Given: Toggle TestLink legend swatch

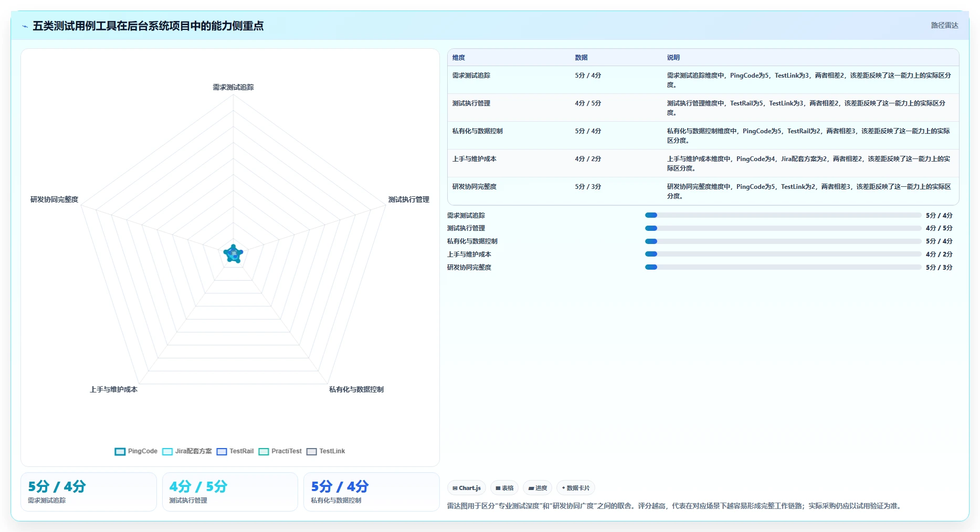Looking at the screenshot, I should 312,451.
